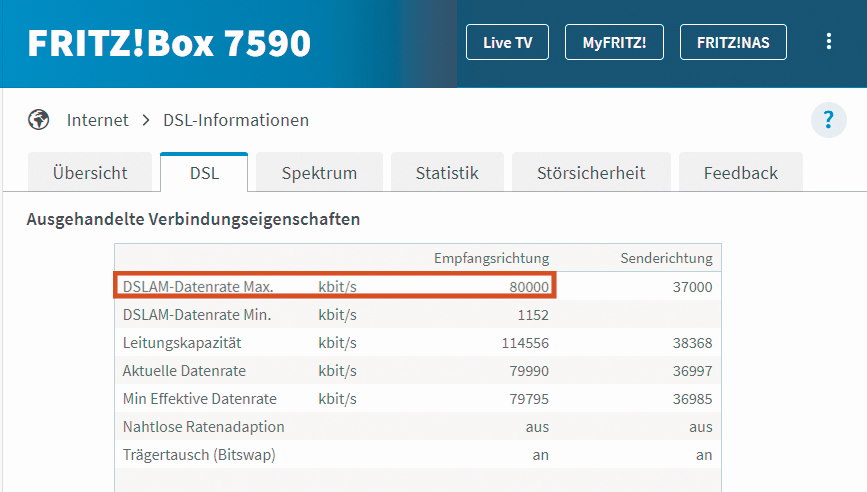Click the value 36985
The image size is (867, 492).
(x=692, y=399)
